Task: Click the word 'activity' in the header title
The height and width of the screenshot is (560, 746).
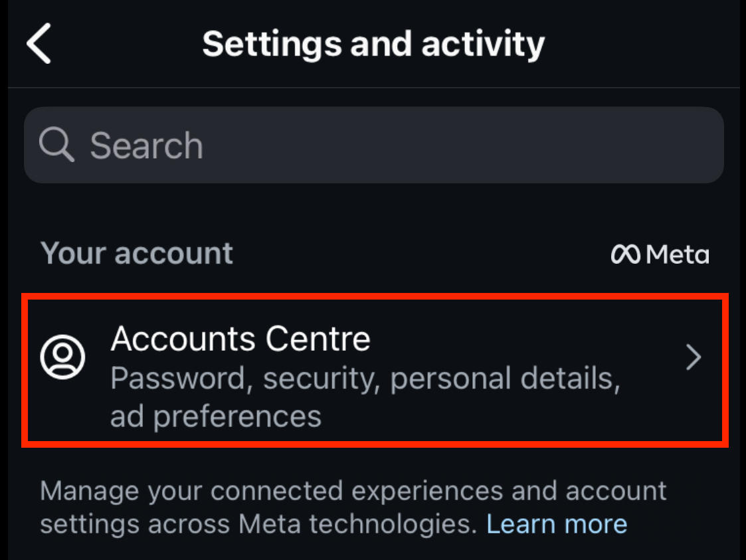Action: [483, 45]
